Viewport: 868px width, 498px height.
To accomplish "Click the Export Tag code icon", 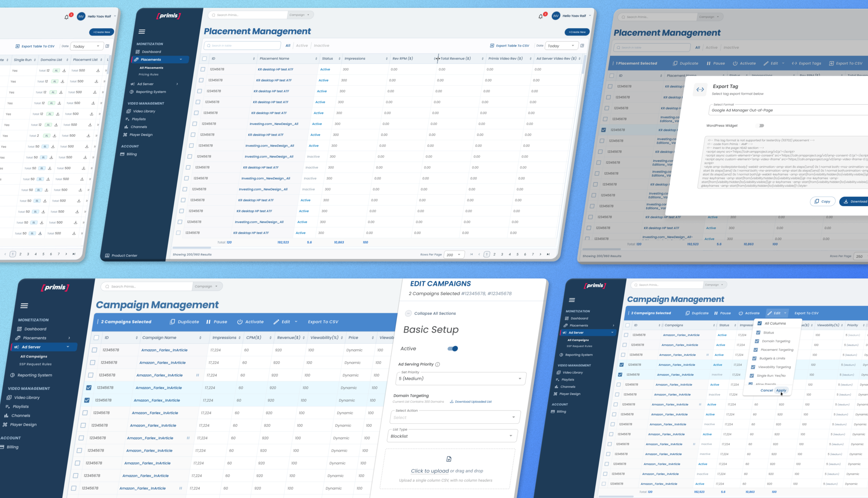I will click(x=700, y=90).
